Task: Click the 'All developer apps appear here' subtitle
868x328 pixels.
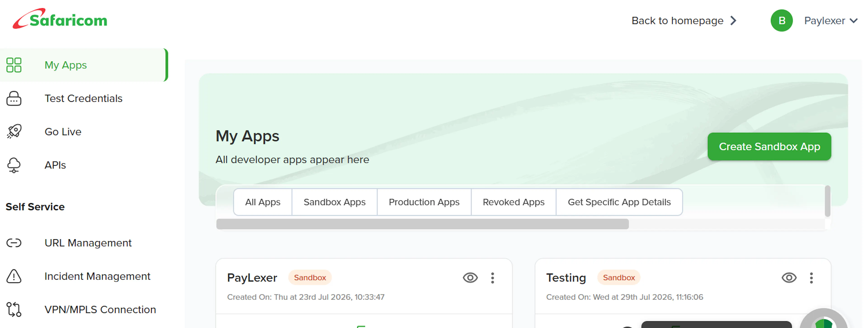Action: [x=292, y=160]
